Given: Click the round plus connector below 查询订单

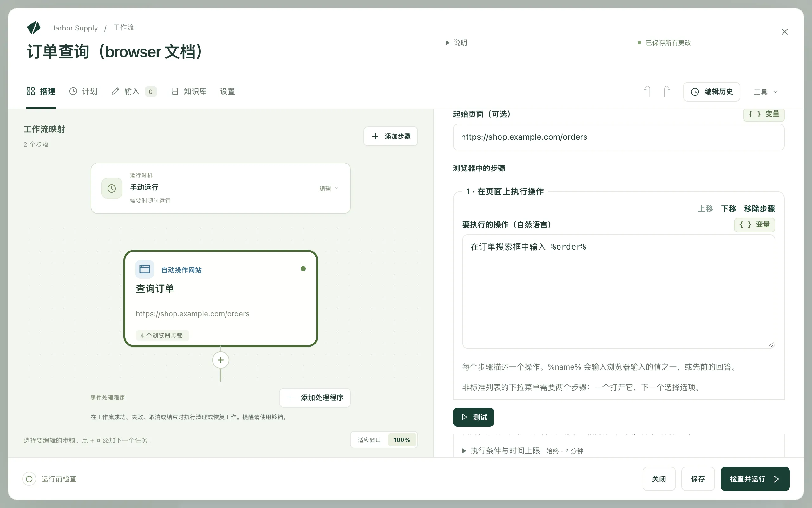Looking at the screenshot, I should (x=221, y=360).
